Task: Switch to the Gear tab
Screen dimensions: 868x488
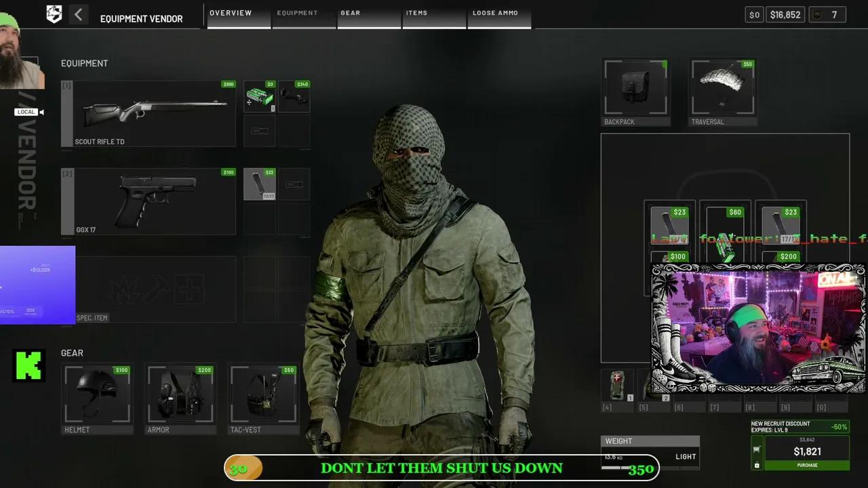Action: tap(369, 15)
